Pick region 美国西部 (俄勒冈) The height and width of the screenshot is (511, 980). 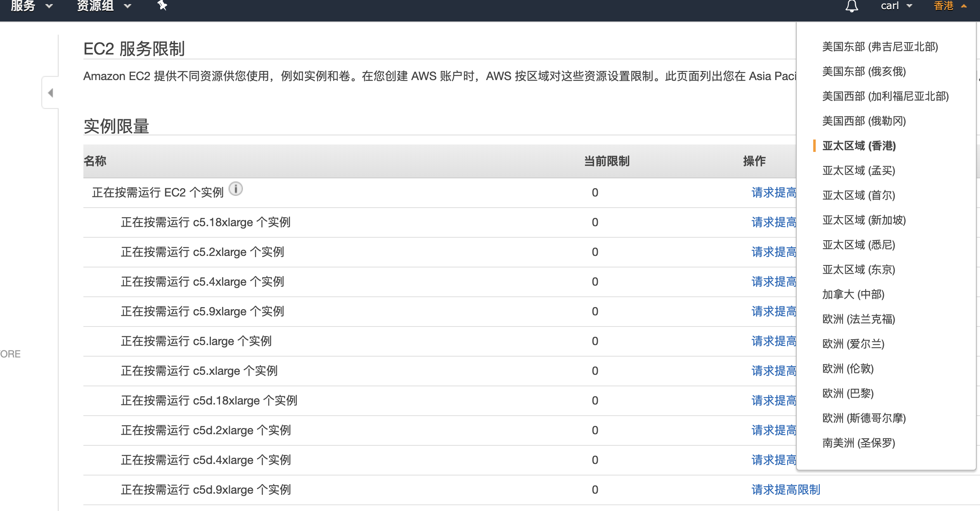tap(864, 121)
